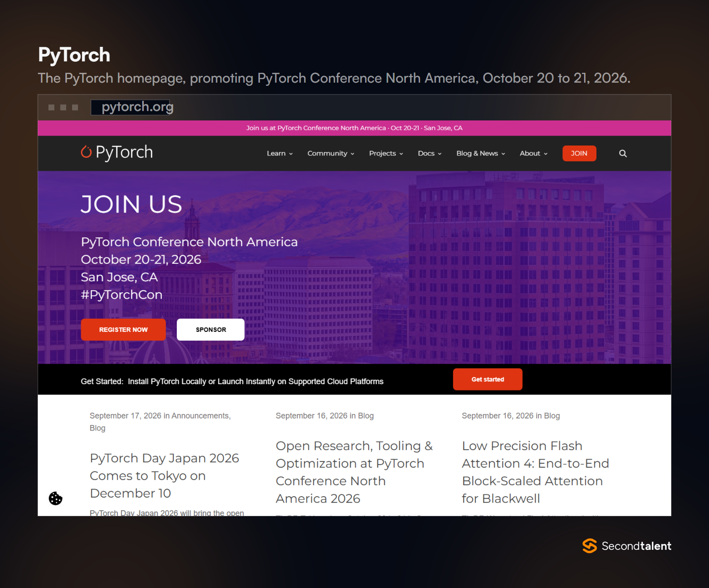Expand the Community menu

[331, 153]
